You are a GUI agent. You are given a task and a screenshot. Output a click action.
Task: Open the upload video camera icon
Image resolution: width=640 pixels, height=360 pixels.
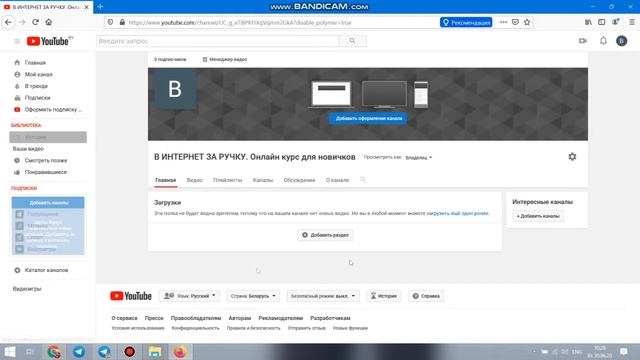click(583, 41)
